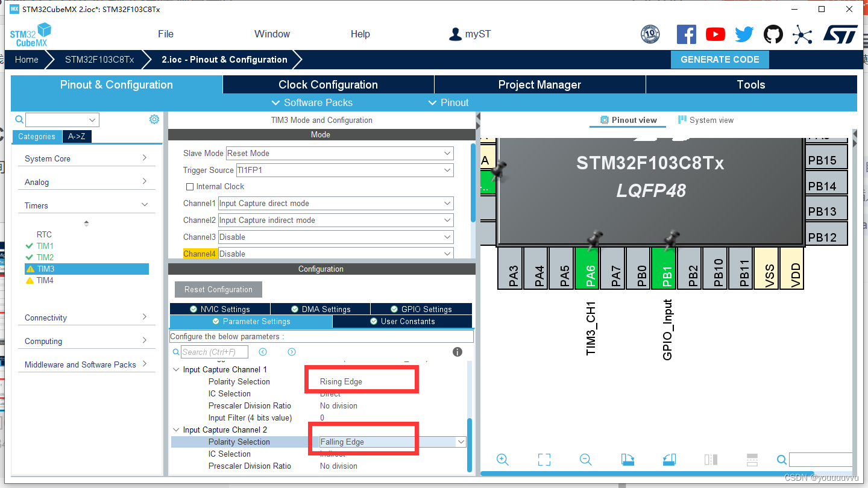Open the User Constants tab
Image resolution: width=868 pixels, height=488 pixels.
[x=402, y=321]
